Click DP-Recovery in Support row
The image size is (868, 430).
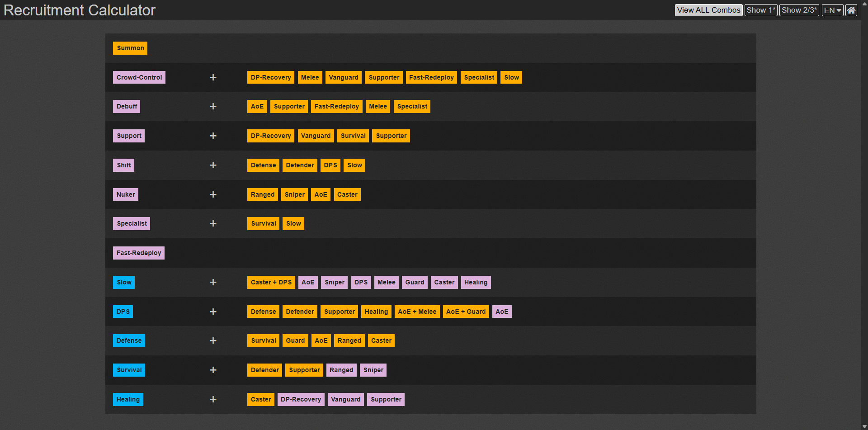271,136
